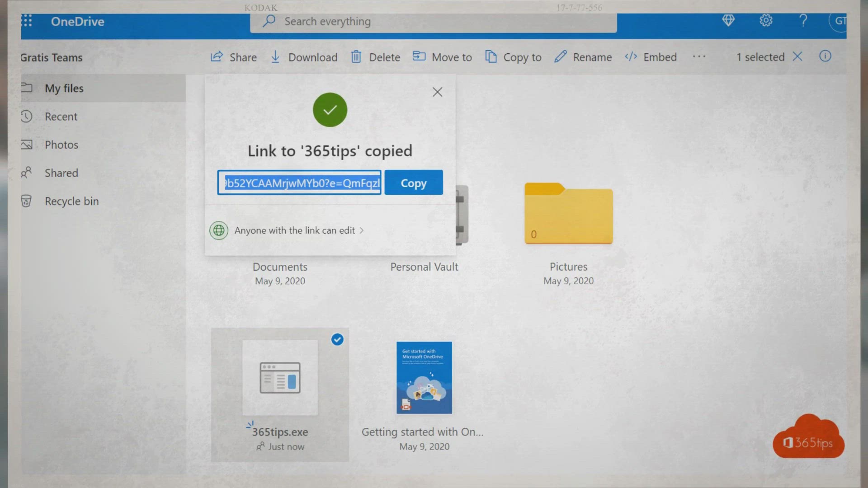
Task: Open Getting started with OneDrive PDF thumbnail
Action: click(424, 378)
